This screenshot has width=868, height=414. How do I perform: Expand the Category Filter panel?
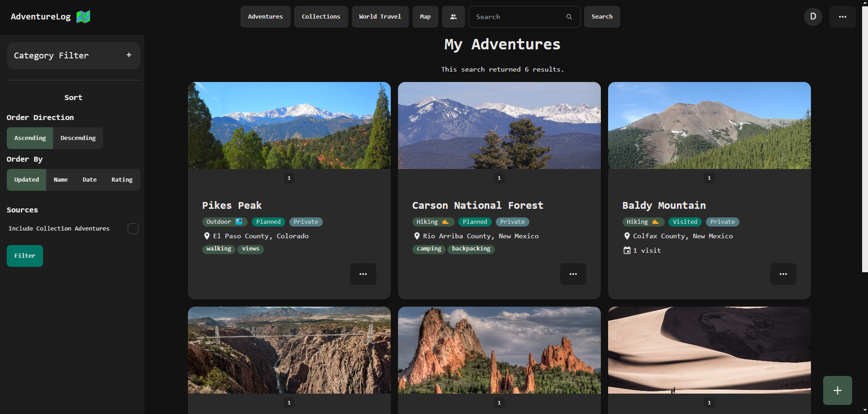pos(129,55)
